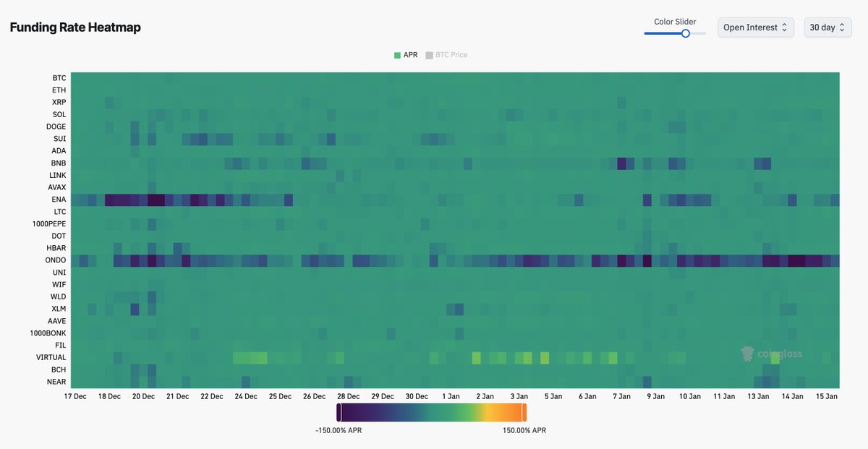Viewport: 868px width, 449px height.
Task: Toggle the APR legend series
Action: pyautogui.click(x=407, y=55)
